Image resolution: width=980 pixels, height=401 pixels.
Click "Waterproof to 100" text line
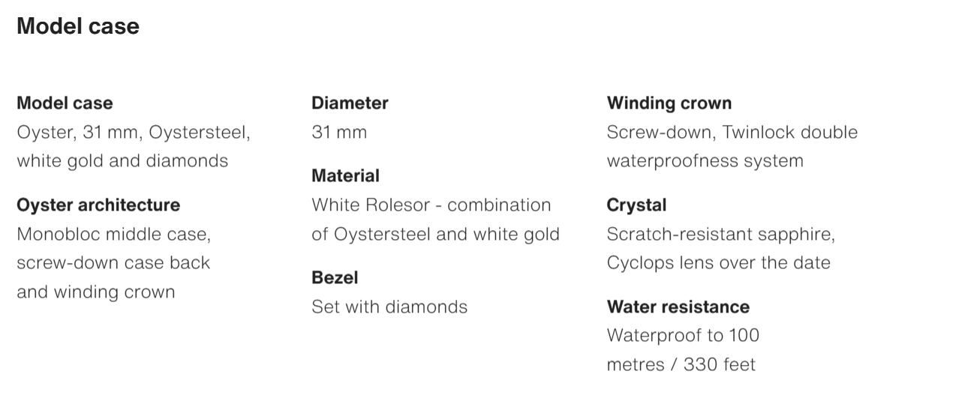[x=683, y=335]
